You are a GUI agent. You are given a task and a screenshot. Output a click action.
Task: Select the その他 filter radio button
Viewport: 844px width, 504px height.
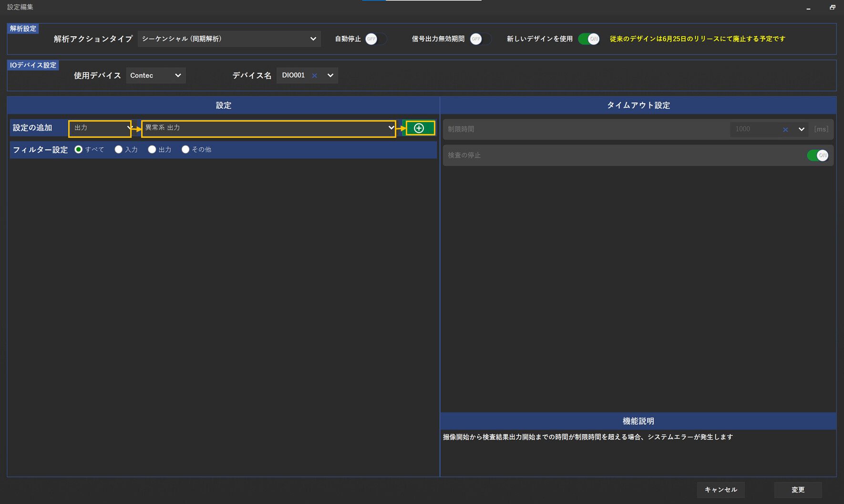(x=185, y=149)
